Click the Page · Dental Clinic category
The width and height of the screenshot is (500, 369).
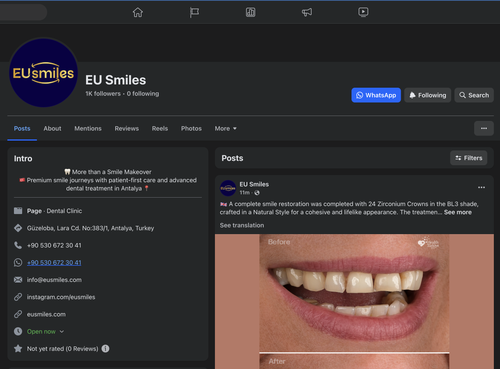coord(54,211)
